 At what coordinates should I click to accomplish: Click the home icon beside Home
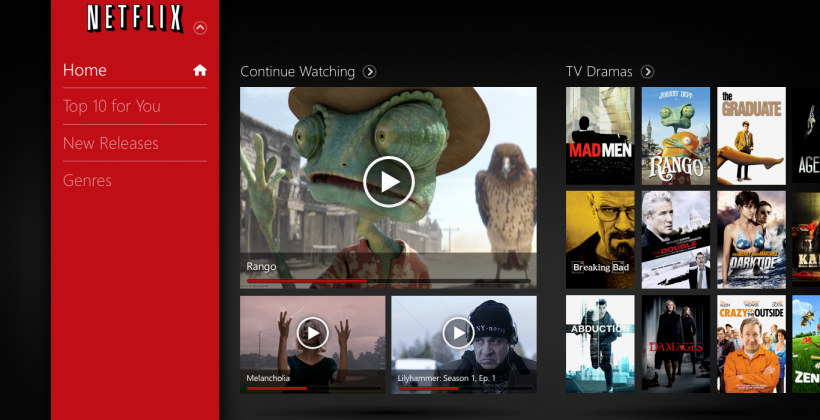coord(200,70)
